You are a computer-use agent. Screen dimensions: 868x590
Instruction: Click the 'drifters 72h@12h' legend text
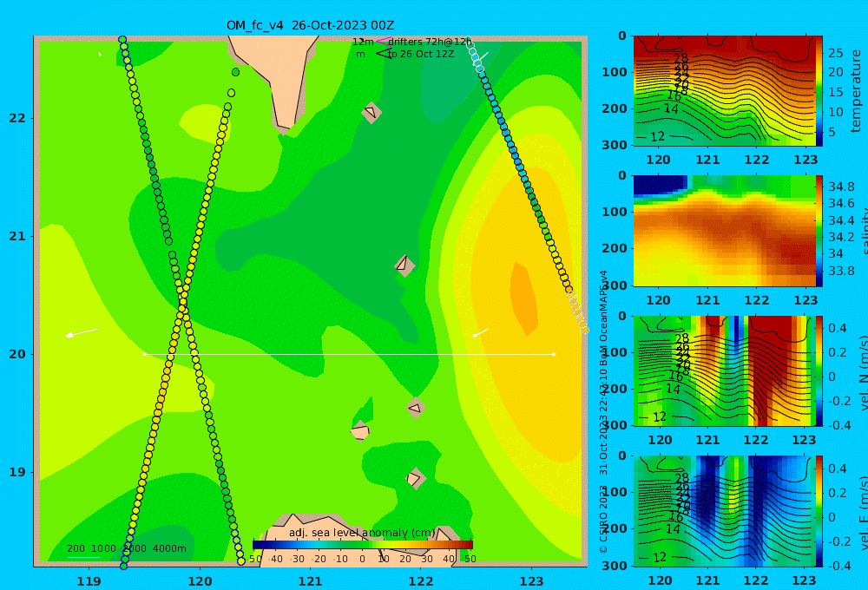(x=430, y=42)
